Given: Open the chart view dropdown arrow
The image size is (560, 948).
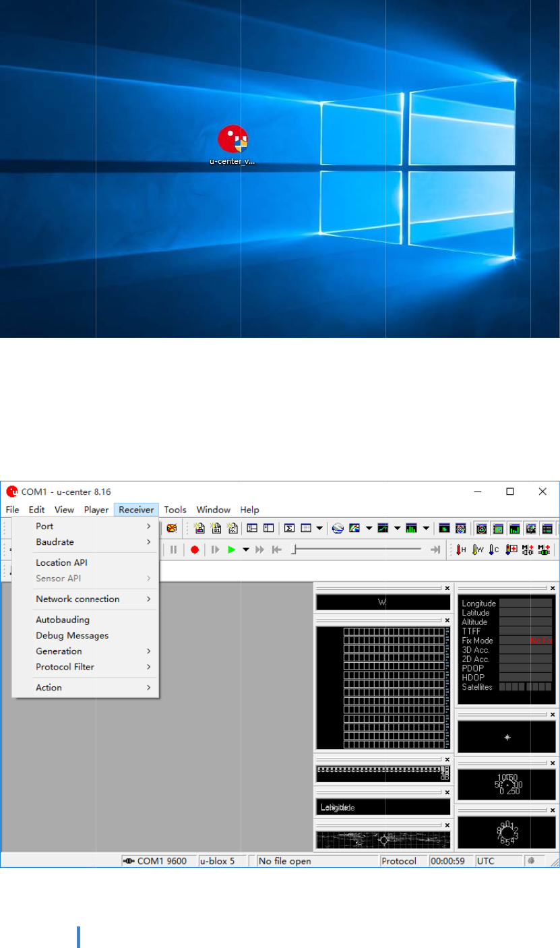Looking at the screenshot, I should click(x=397, y=529).
